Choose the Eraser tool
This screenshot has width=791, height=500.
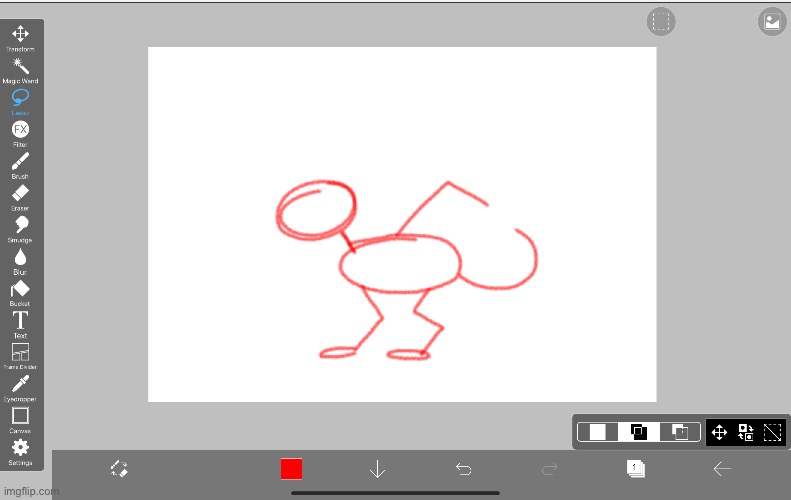[x=20, y=194]
